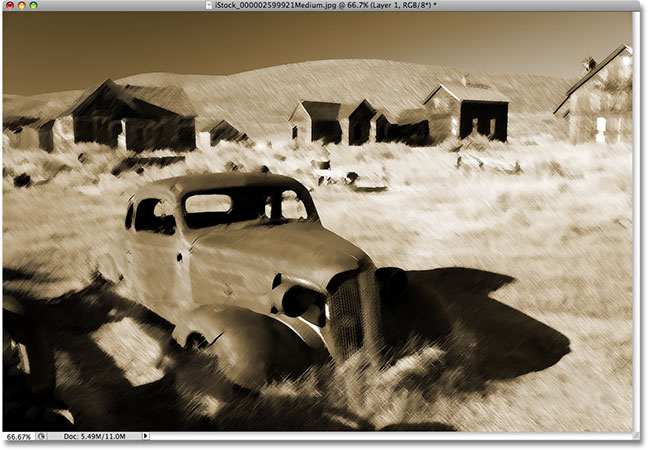Close the document window with red button
Viewport: 648px width, 450px height.
pyautogui.click(x=10, y=5)
